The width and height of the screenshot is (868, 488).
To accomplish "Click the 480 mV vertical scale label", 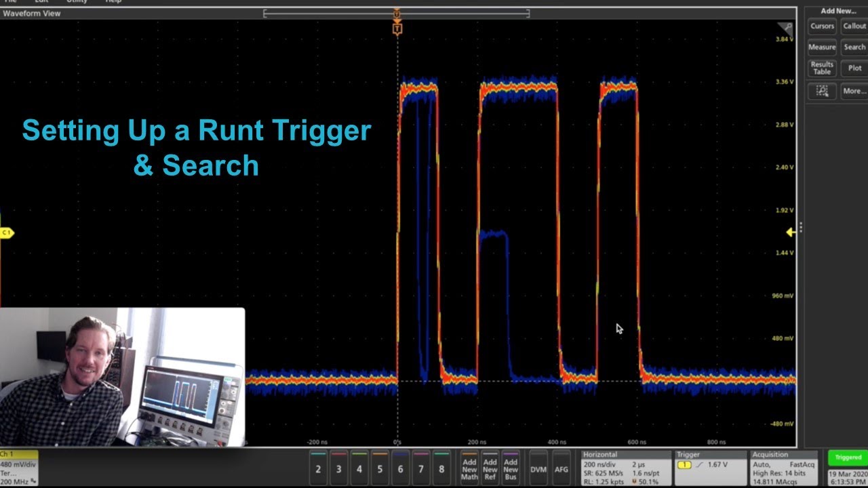I will point(784,338).
